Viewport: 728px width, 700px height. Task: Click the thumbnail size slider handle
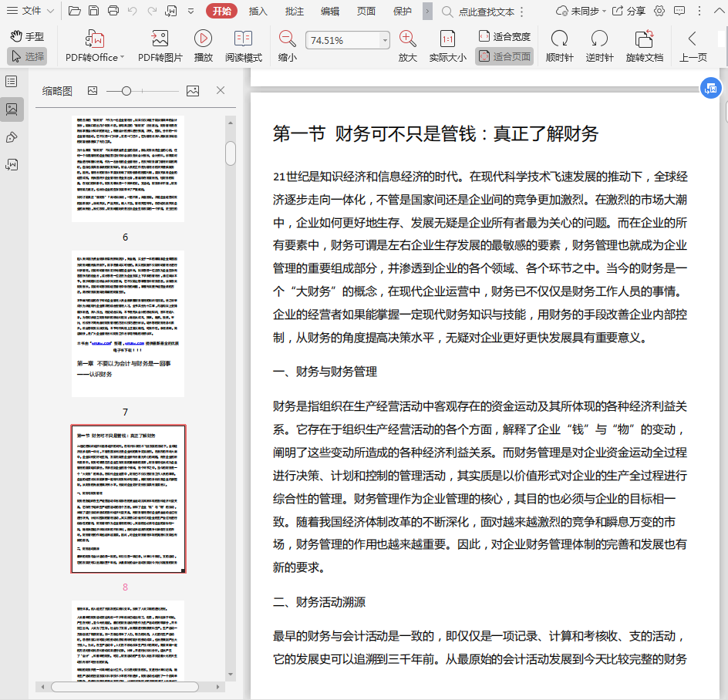[x=126, y=91]
